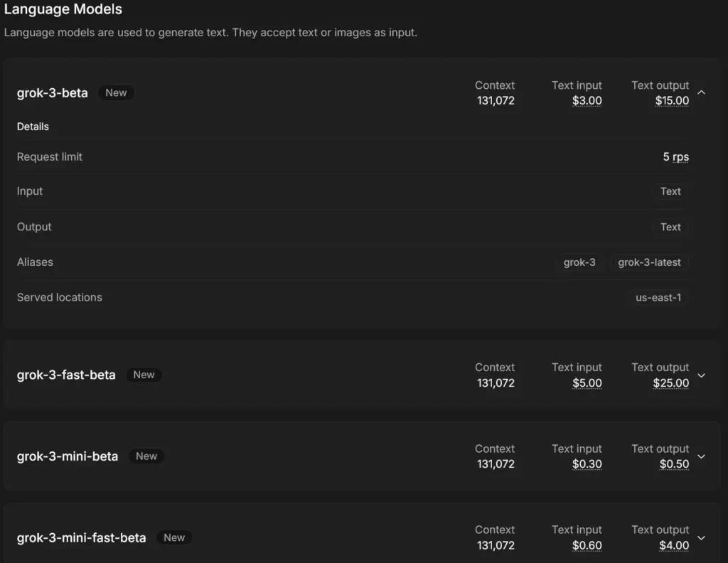This screenshot has height=563, width=728.
Task: Click grok-3-fast-beta $25.00 output price
Action: point(671,383)
